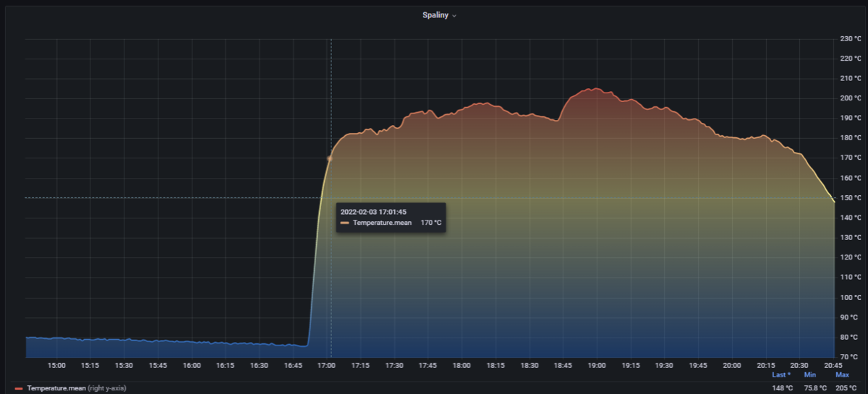Click the 230 °C label on the y-axis
This screenshot has width=868, height=394.
[851, 38]
